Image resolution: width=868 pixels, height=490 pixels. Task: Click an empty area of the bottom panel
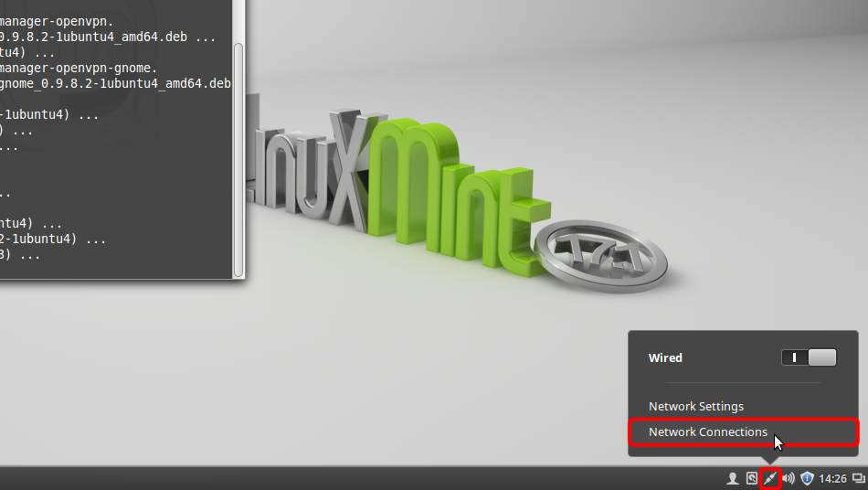point(365,478)
